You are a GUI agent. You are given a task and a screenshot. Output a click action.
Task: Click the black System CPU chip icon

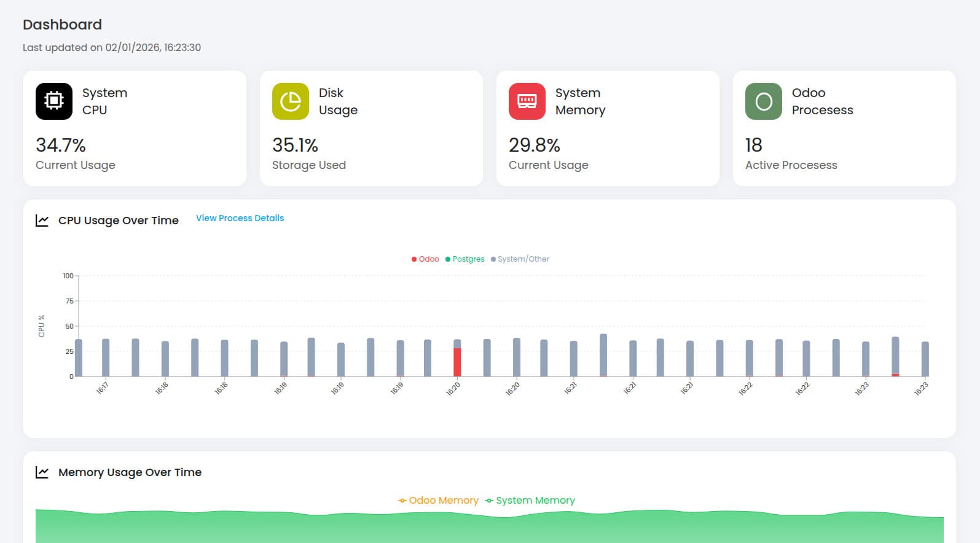pyautogui.click(x=54, y=101)
